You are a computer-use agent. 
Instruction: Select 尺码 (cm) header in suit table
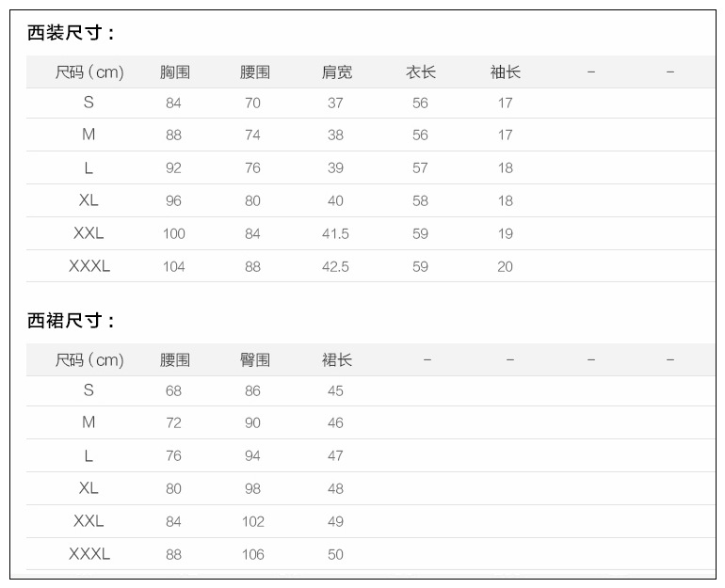89,72
